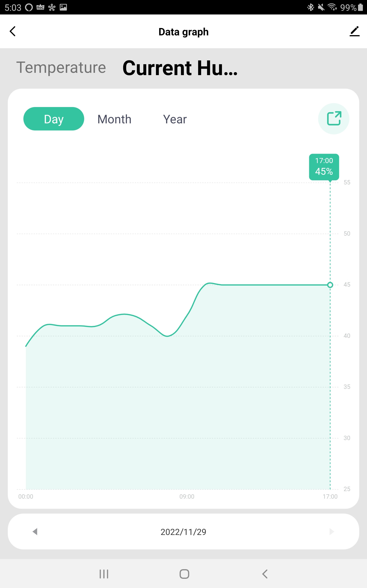Go to previous date with left arrow
Image resolution: width=367 pixels, height=588 pixels.
click(35, 531)
